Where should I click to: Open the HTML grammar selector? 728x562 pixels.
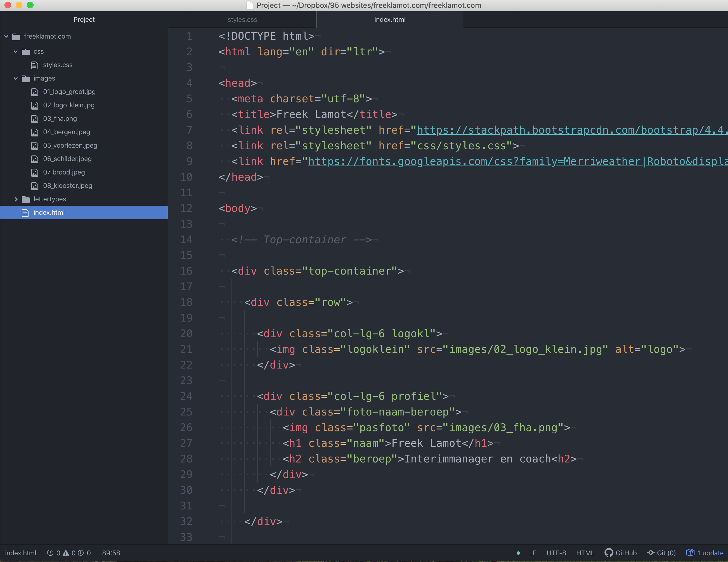pos(585,553)
